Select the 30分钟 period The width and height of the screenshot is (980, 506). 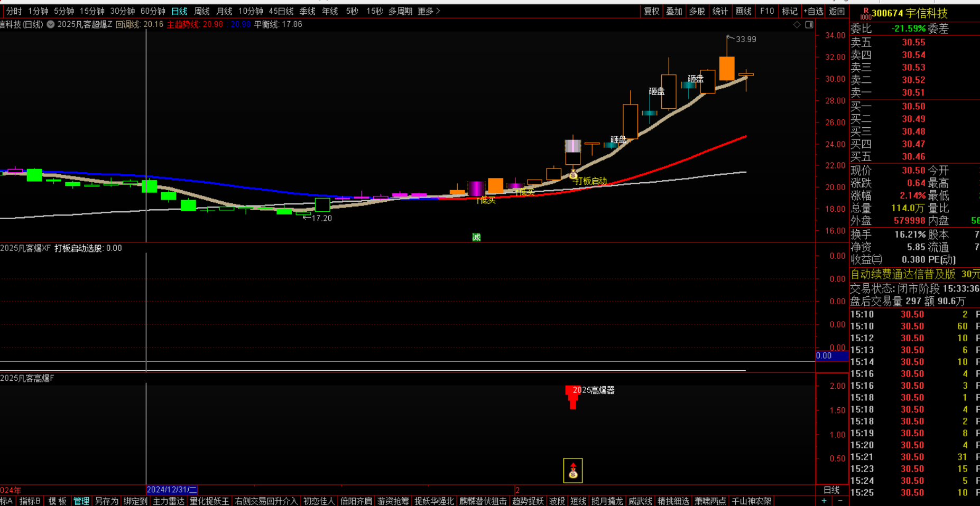123,11
